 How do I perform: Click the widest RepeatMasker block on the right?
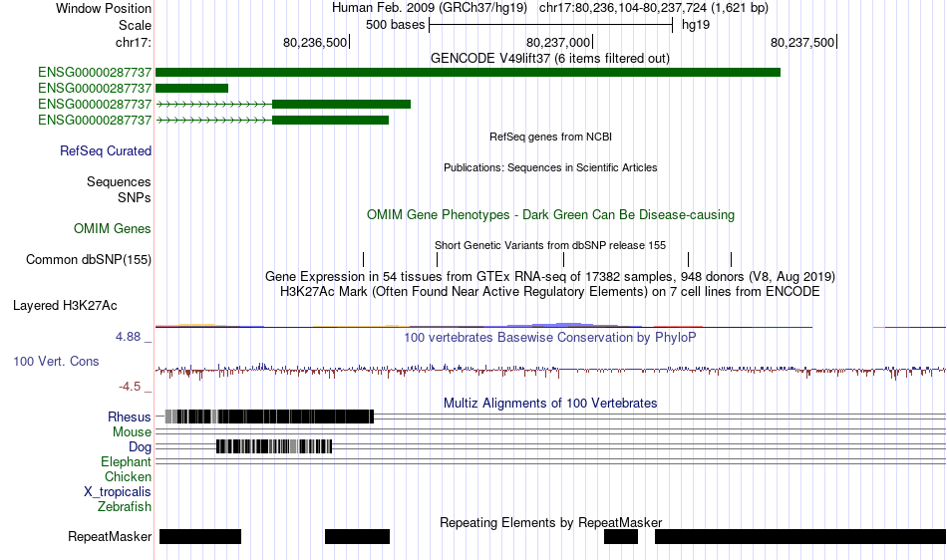click(800, 536)
